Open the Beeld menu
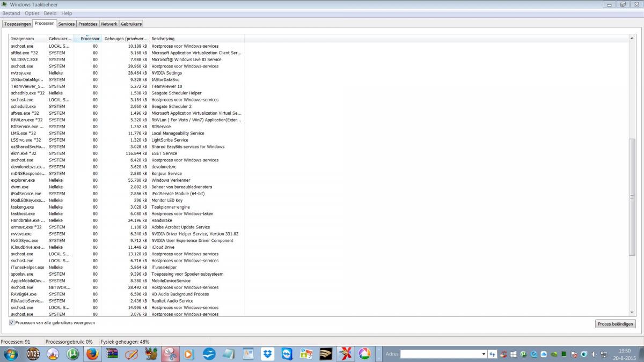The height and width of the screenshot is (362, 644). [50, 13]
